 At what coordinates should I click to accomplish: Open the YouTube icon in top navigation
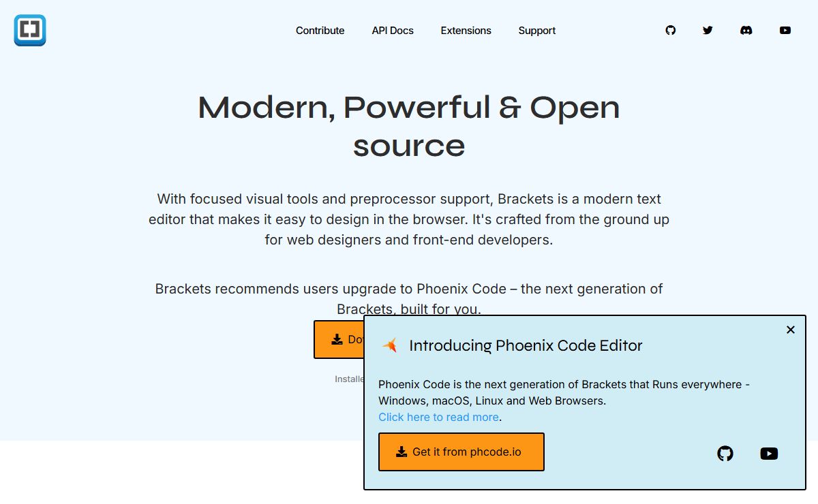point(785,31)
